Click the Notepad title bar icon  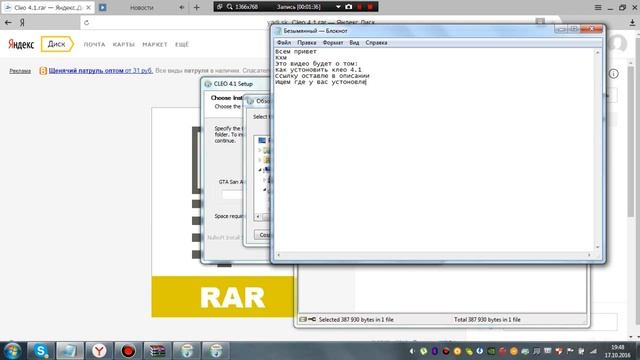[278, 31]
